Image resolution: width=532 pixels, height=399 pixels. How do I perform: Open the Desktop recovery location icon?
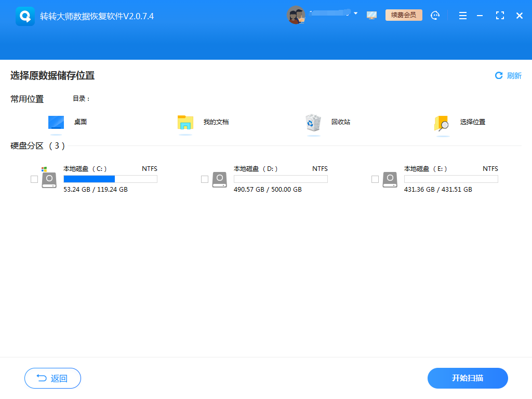[x=56, y=123]
